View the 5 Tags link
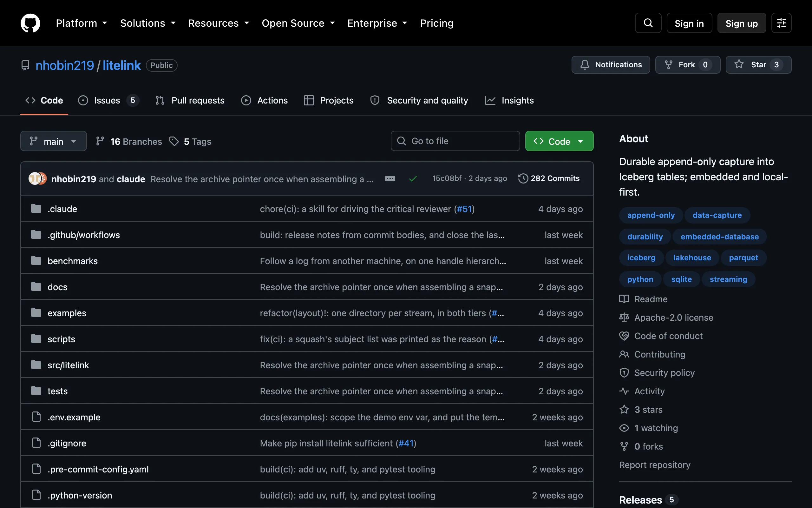This screenshot has height=508, width=812. 190,142
